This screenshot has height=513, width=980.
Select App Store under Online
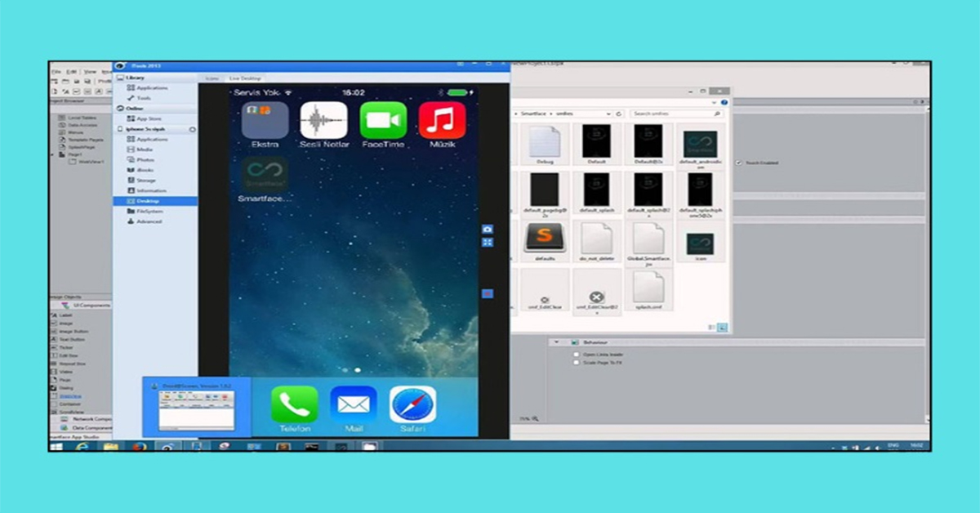click(x=149, y=118)
